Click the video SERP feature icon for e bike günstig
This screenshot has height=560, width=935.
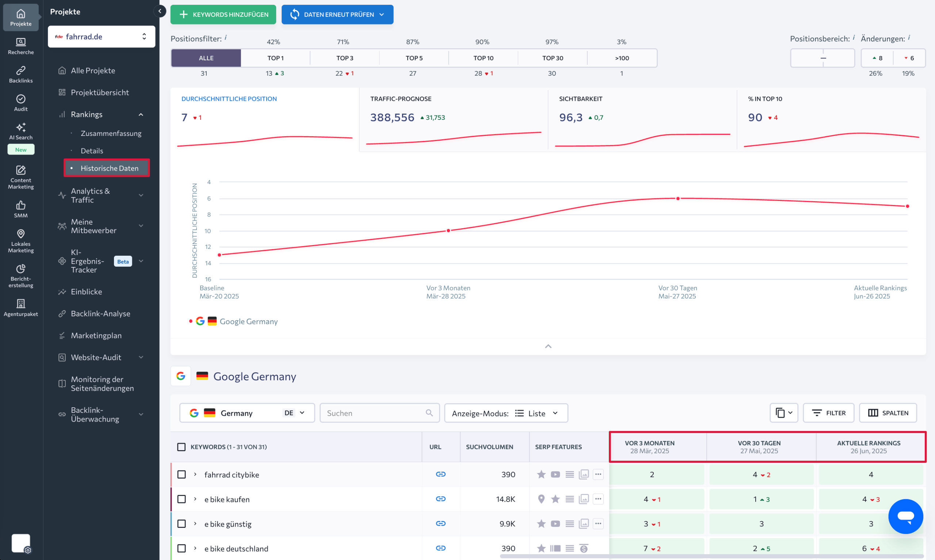pyautogui.click(x=555, y=523)
